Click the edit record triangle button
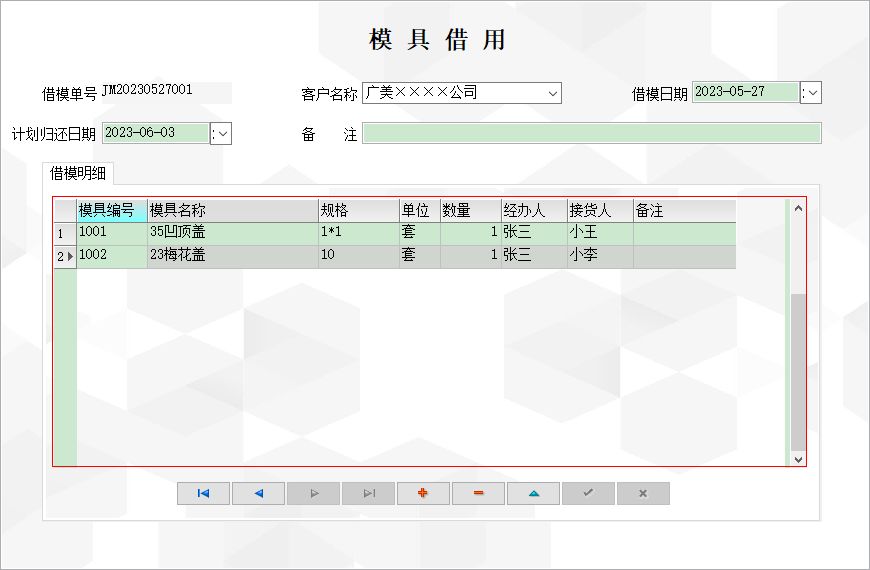Viewport: 870px width, 570px height. 533,493
